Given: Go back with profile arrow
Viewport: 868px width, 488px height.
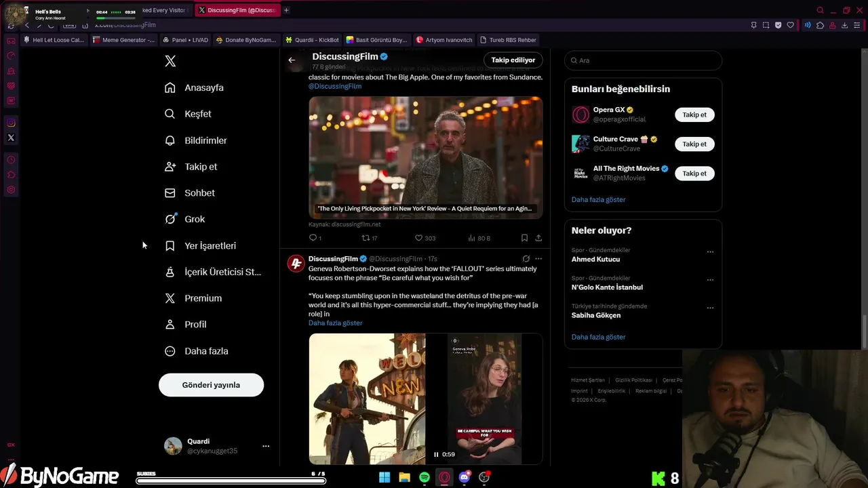Looking at the screenshot, I should point(292,60).
